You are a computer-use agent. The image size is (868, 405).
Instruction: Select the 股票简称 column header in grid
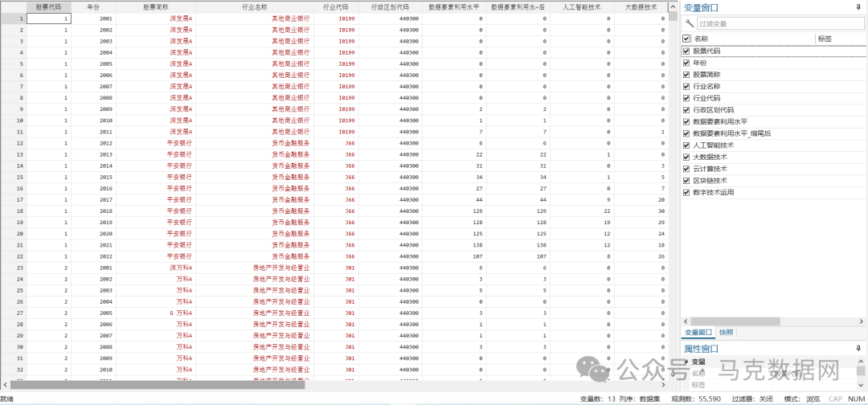pyautogui.click(x=156, y=7)
